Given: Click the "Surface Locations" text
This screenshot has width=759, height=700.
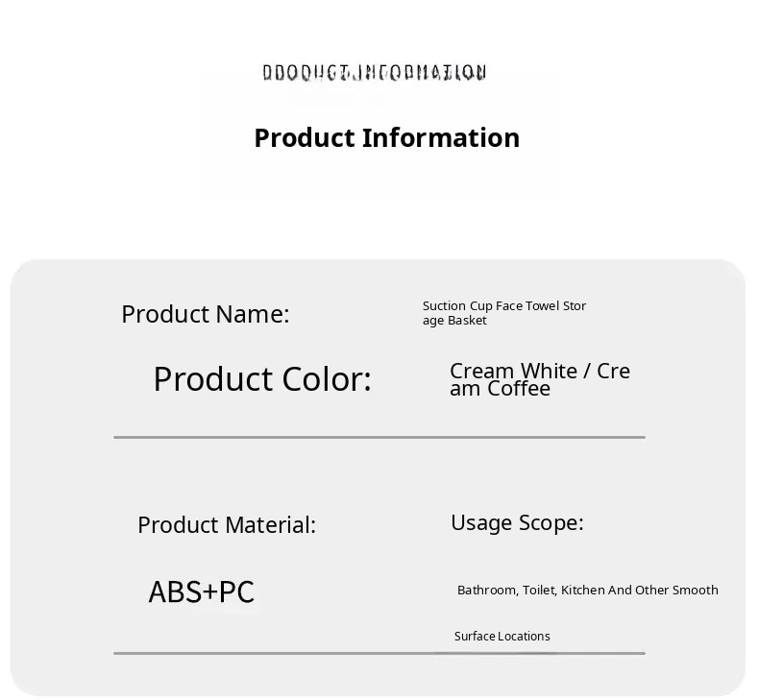Looking at the screenshot, I should tap(502, 637).
